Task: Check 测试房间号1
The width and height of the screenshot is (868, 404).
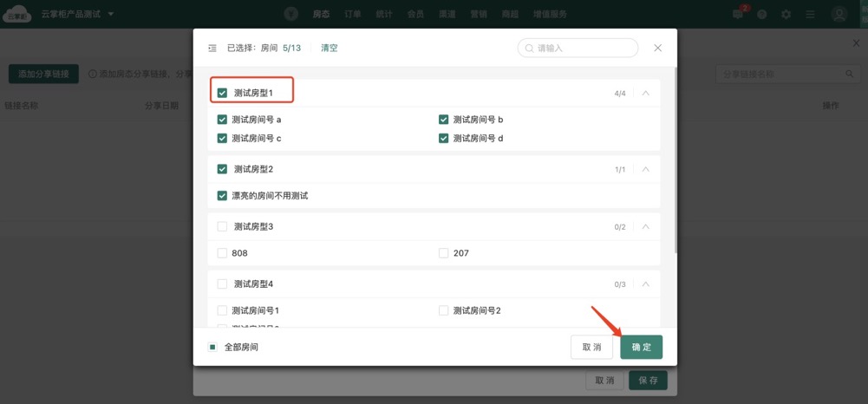Action: [222, 311]
